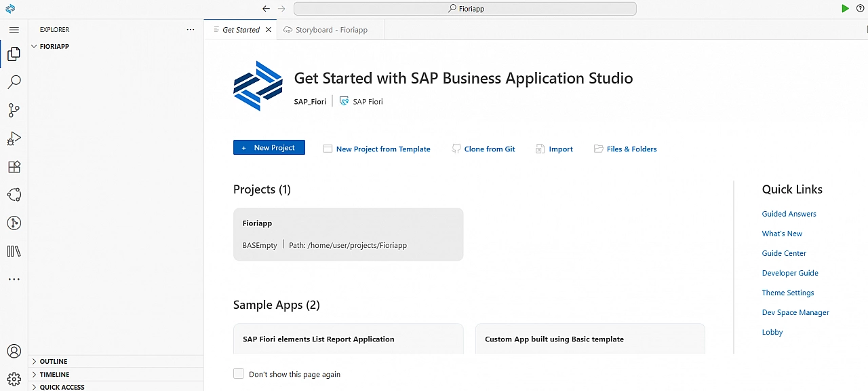Click the green Run play icon
This screenshot has height=391, width=868.
845,9
